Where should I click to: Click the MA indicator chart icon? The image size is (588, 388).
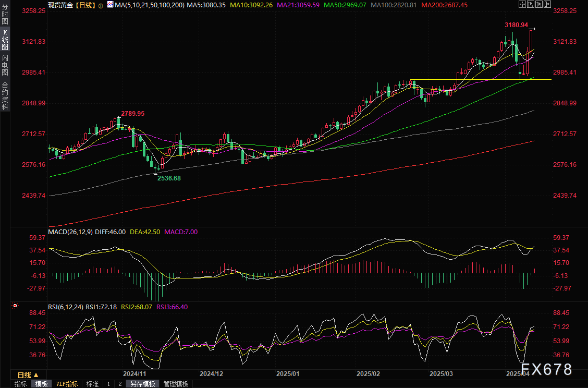tap(109, 5)
